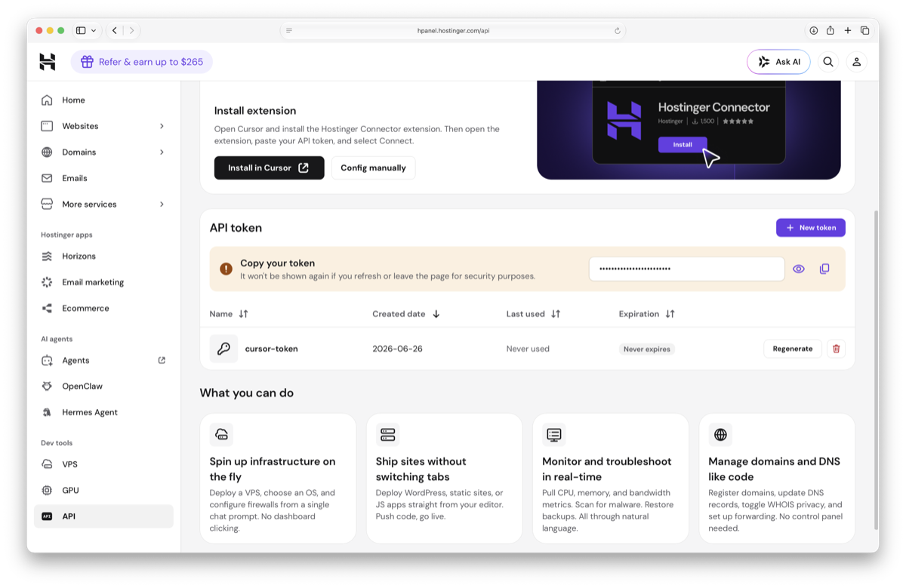The height and width of the screenshot is (588, 906).
Task: Expand the Websites submenu chevron
Action: coord(162,126)
